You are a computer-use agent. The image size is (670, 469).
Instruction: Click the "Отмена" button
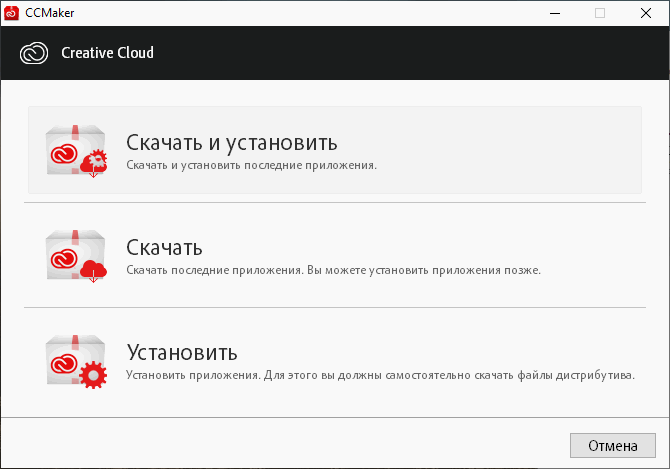tap(612, 446)
